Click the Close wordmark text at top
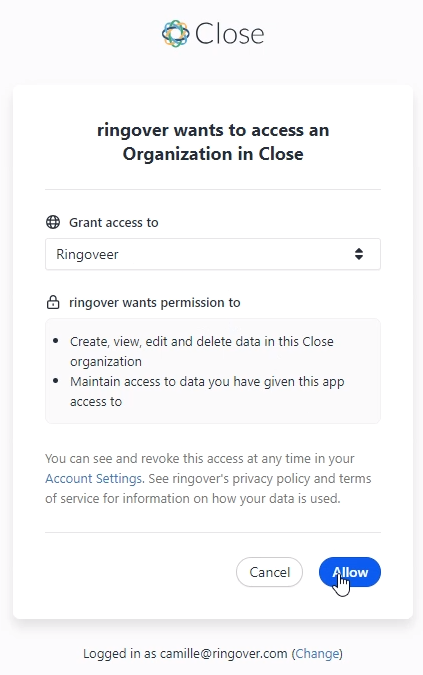The image size is (423, 675). coord(229,34)
